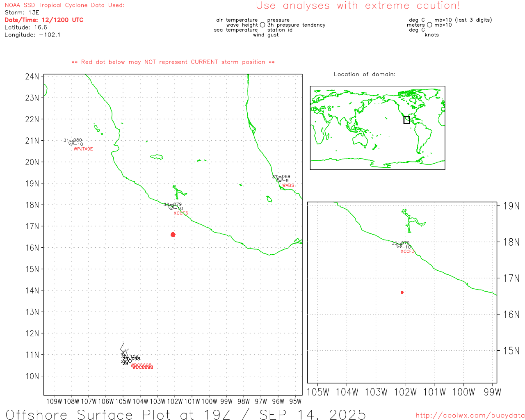
Task: Click the black domain box on the world map
Action: click(x=406, y=120)
